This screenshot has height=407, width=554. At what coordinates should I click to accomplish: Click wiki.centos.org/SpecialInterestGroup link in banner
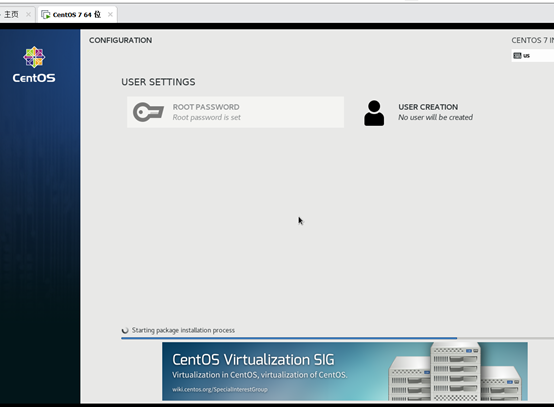coord(220,389)
